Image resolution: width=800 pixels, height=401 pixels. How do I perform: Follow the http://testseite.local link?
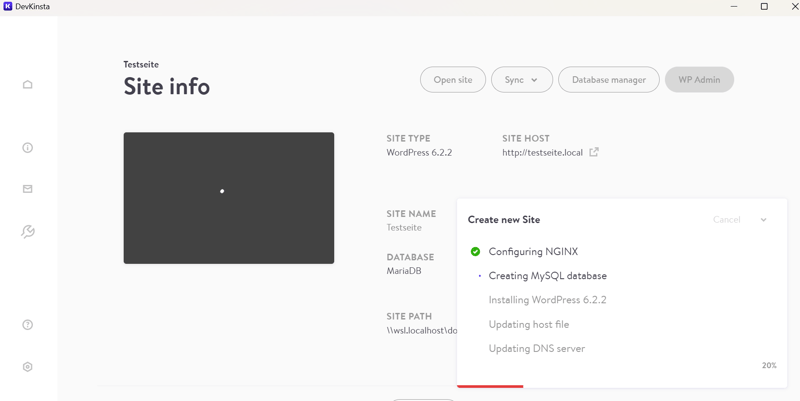[542, 153]
